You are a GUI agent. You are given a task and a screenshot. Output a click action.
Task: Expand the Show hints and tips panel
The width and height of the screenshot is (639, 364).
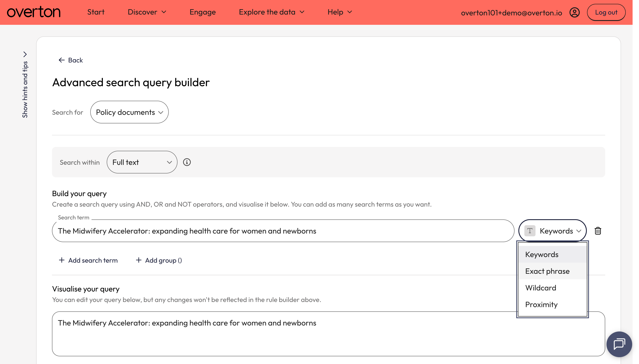click(x=25, y=84)
